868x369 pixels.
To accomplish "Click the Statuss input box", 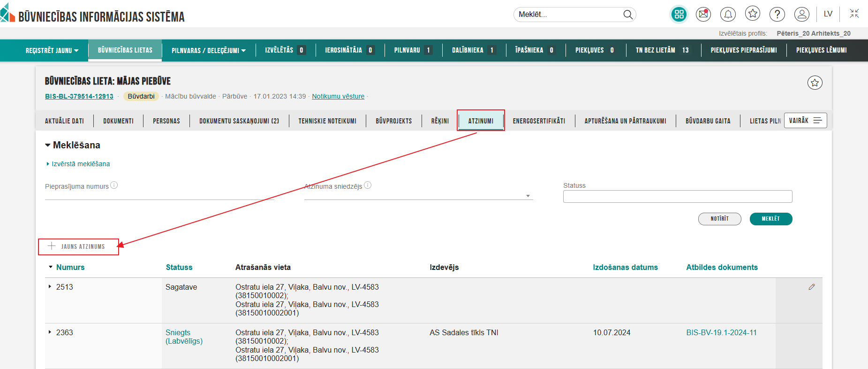I will 678,196.
